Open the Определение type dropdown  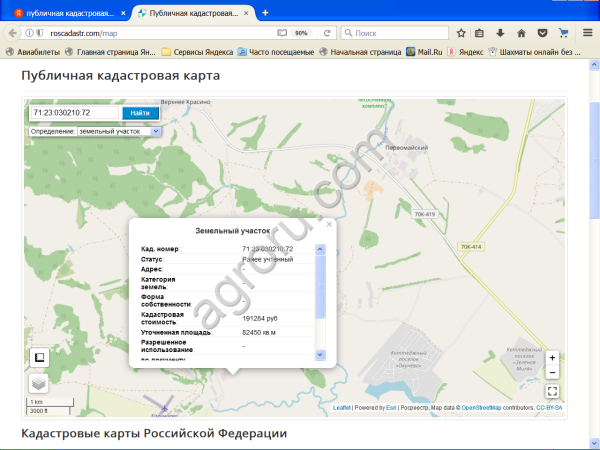[155, 131]
